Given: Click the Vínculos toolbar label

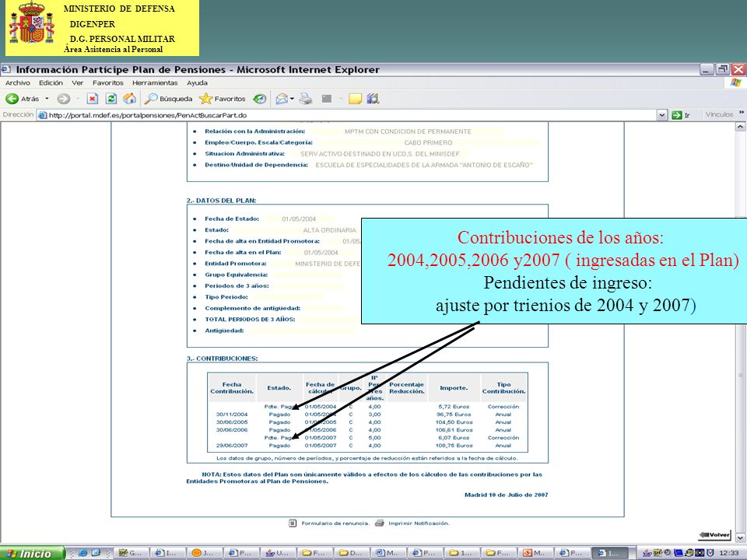Looking at the screenshot, I should (719, 115).
